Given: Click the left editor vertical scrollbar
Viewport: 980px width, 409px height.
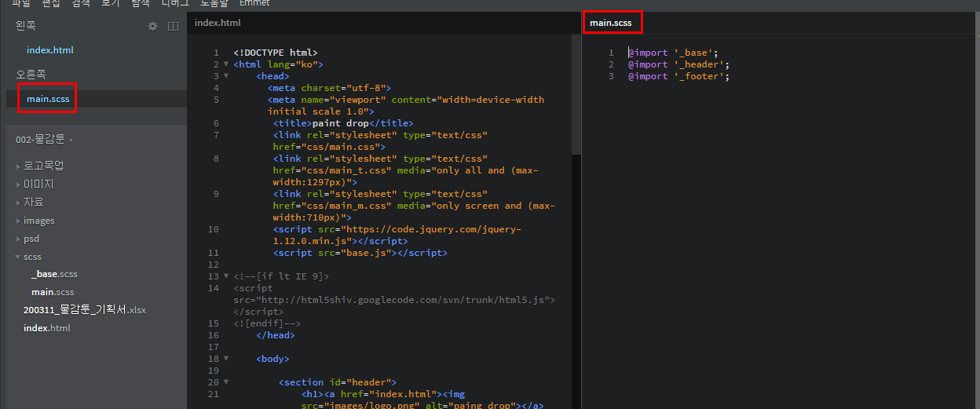Looking at the screenshot, I should [x=576, y=94].
